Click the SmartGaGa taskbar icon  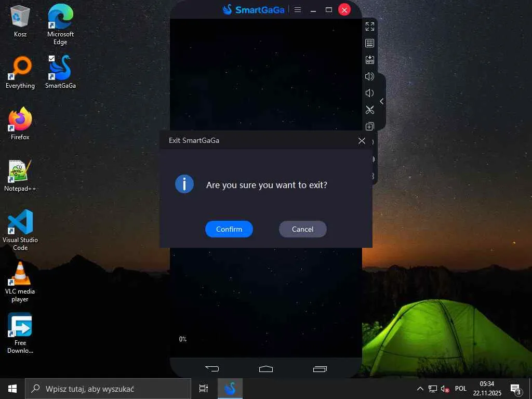230,389
